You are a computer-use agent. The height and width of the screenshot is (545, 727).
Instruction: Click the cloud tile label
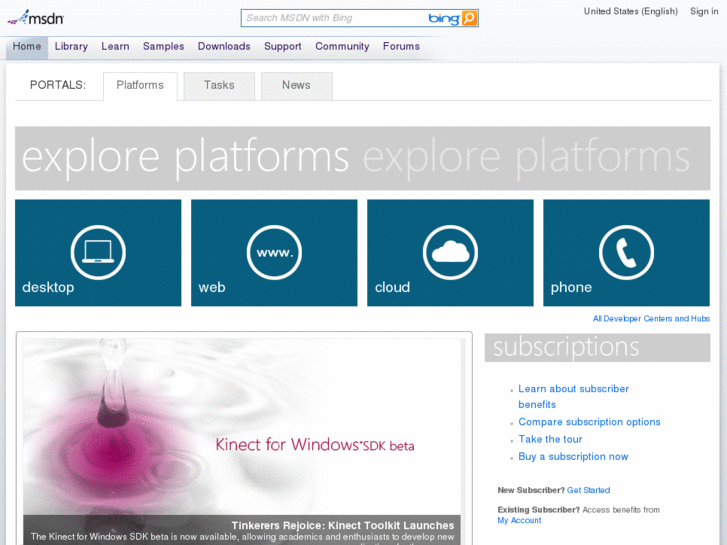[x=392, y=288]
